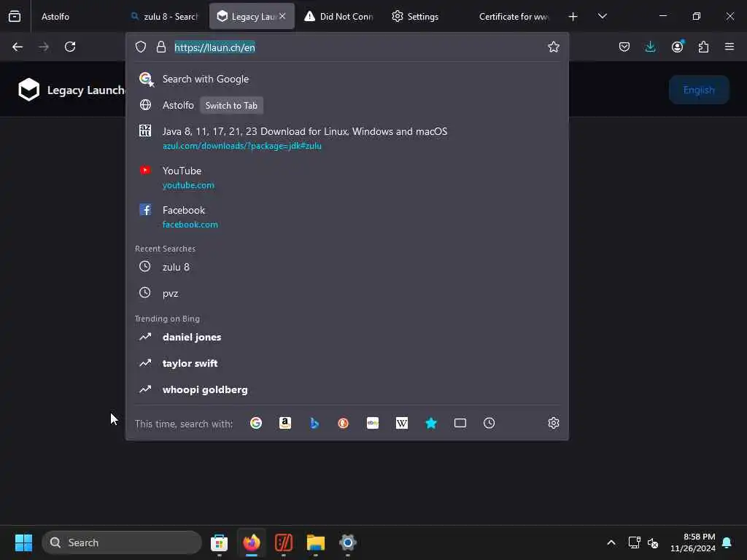Search open Tabs with the rectangle icon
The height and width of the screenshot is (560, 747).
pyautogui.click(x=460, y=423)
